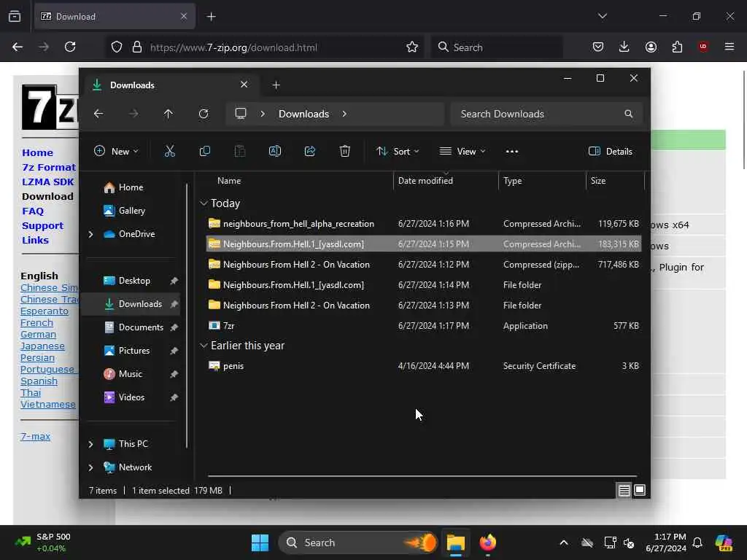Viewport: 747px width, 560px height.
Task: Open the Sort dropdown menu
Action: click(398, 152)
